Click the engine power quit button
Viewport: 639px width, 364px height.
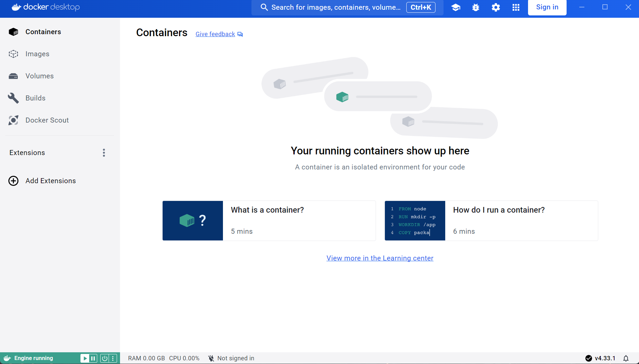tap(105, 358)
